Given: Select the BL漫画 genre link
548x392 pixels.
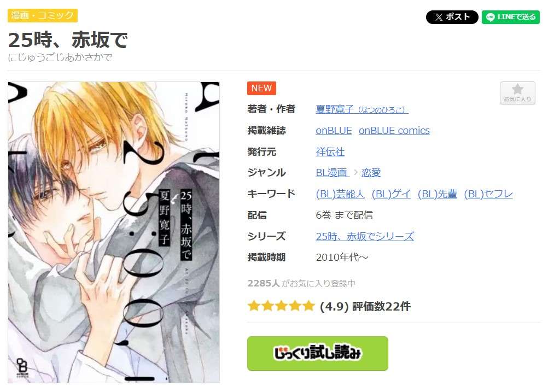Looking at the screenshot, I should [333, 173].
